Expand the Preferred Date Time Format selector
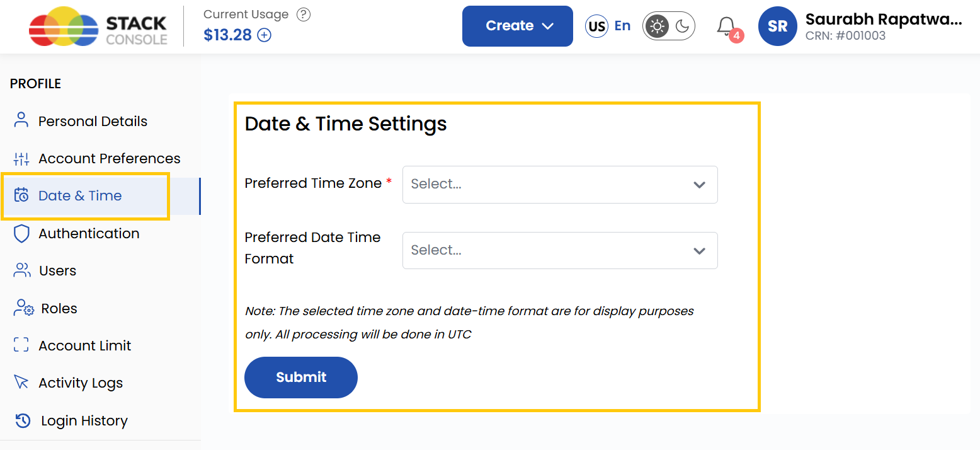This screenshot has height=450, width=980. tap(559, 250)
